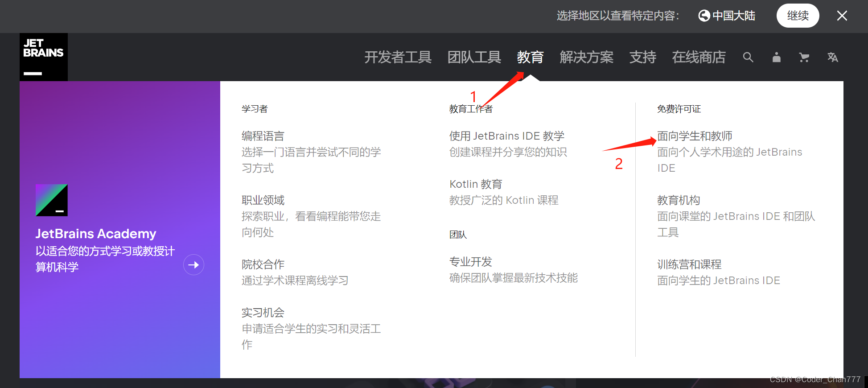Open the 团队工具 menu
This screenshot has width=868, height=388.
474,57
